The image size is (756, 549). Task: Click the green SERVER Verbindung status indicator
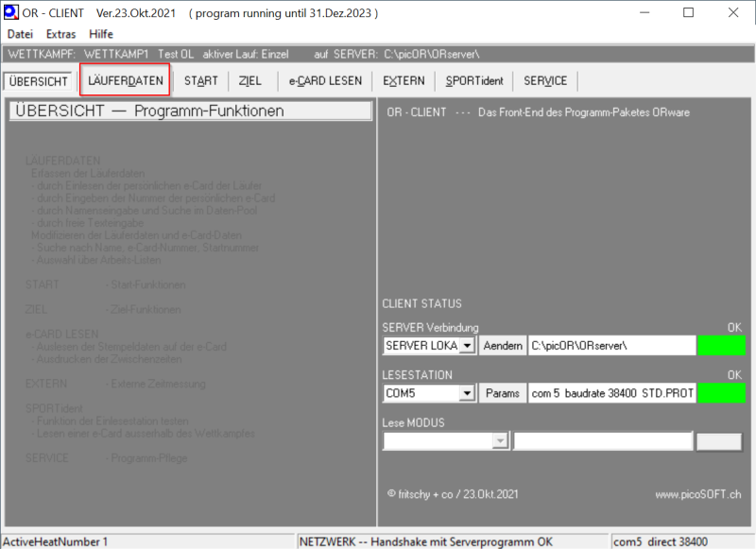pyautogui.click(x=721, y=346)
